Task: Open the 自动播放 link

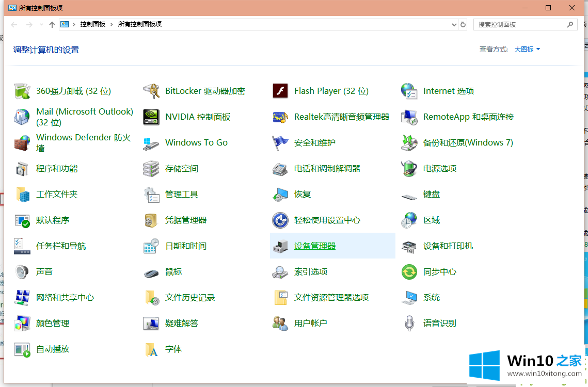Action: [53, 349]
